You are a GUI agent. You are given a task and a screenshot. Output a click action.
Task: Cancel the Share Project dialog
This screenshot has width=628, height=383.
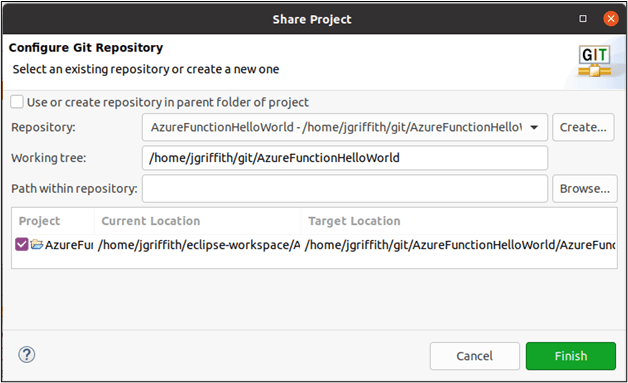pos(475,356)
